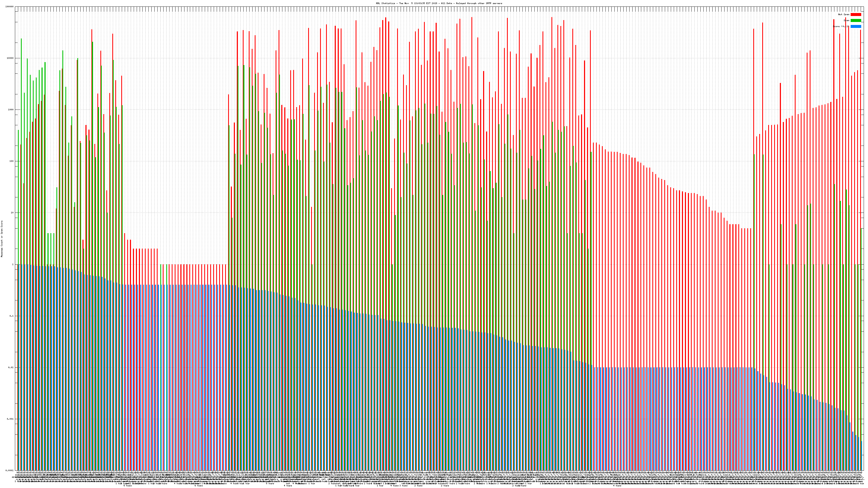The image size is (868, 488).
Task: Click the 0.1 y-axis tick label
Action: (12, 316)
